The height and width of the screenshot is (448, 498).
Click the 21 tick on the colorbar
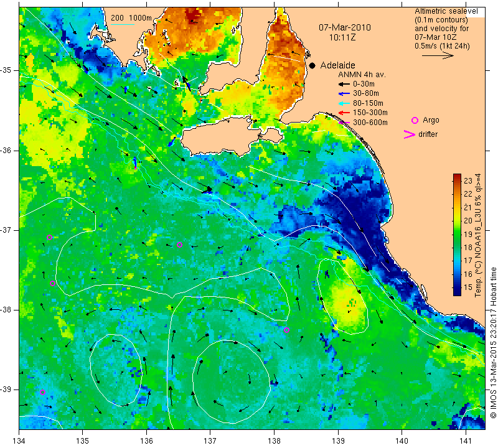pos(468,207)
